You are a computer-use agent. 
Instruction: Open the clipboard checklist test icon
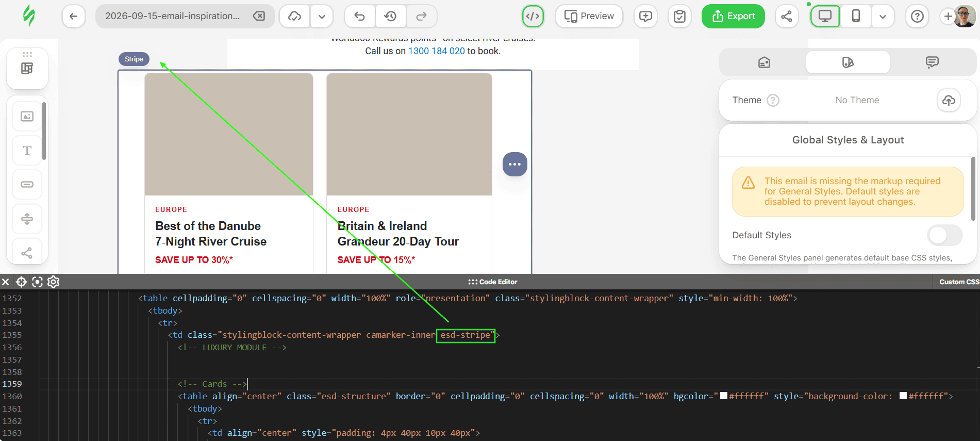pos(680,17)
